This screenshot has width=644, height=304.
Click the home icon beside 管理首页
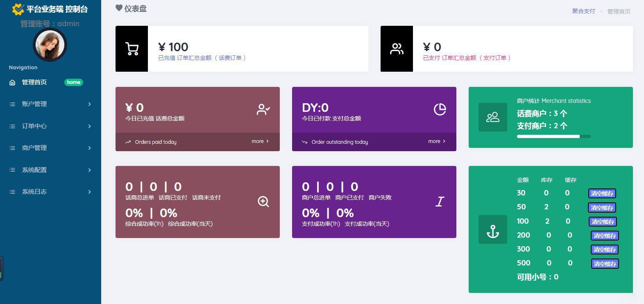pyautogui.click(x=12, y=82)
